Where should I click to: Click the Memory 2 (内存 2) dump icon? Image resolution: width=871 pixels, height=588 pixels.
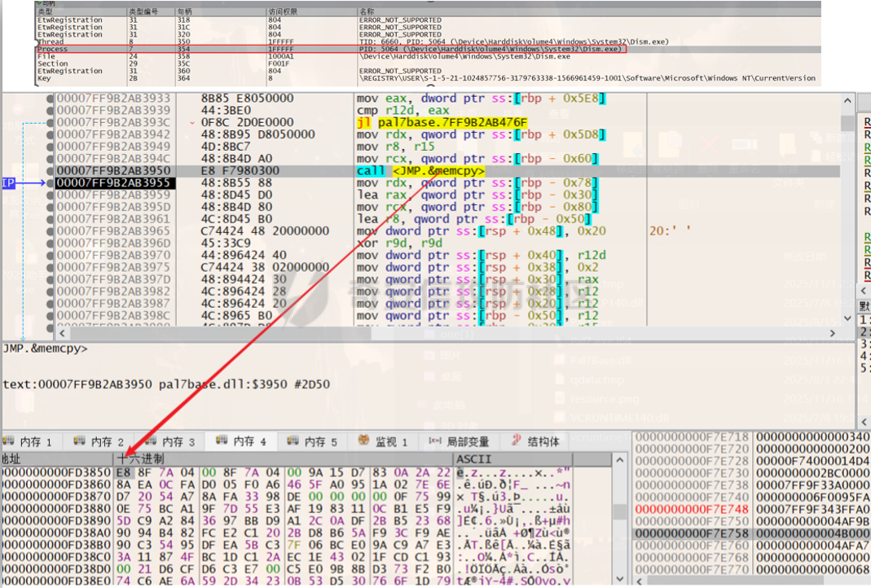tap(79, 441)
